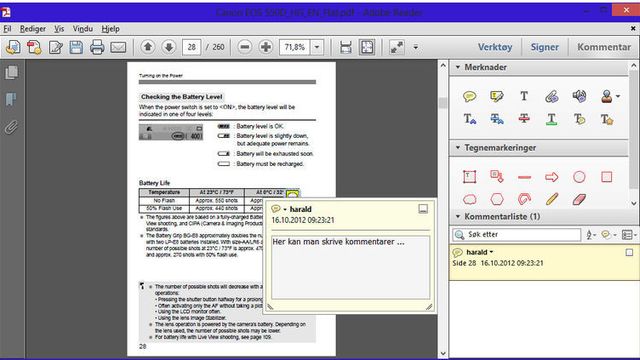Select the arrow drawing tool

coord(551,177)
